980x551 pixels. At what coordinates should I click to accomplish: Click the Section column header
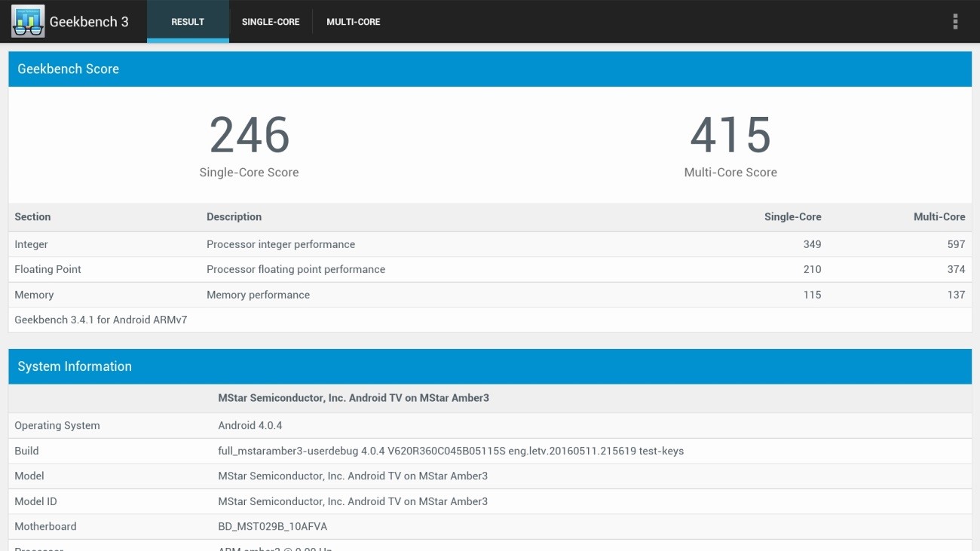(32, 216)
